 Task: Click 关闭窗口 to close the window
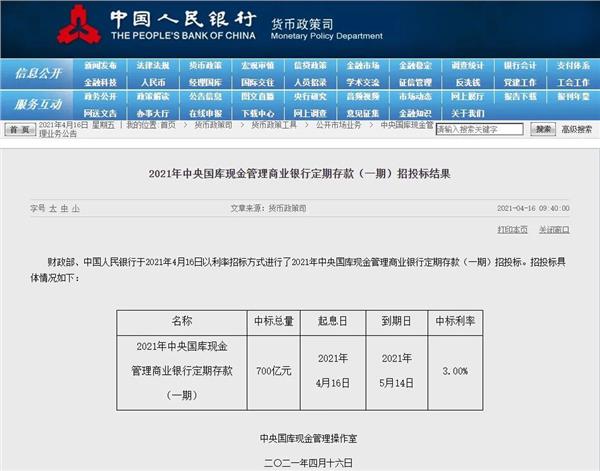[553, 230]
